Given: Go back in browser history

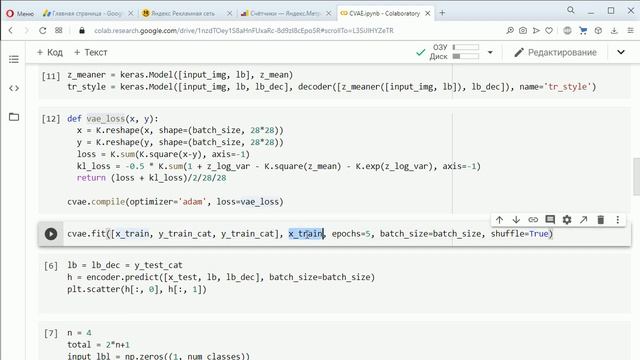Looking at the screenshot, I should point(11,30).
